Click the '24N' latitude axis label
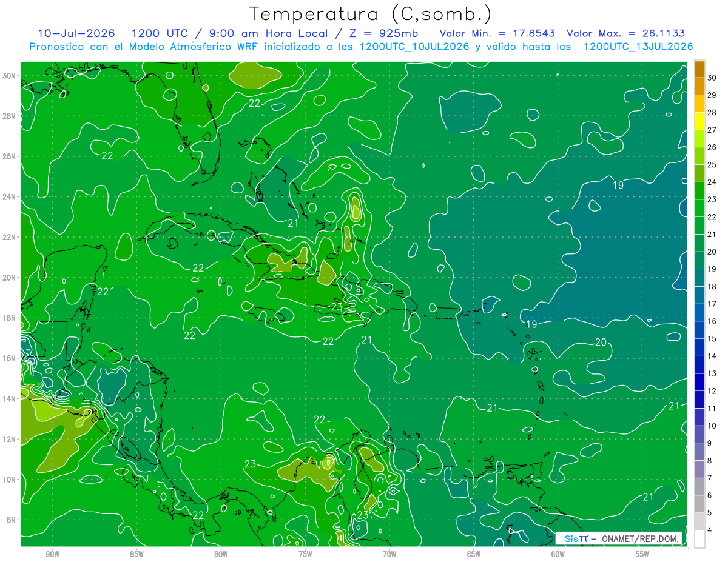728x562 pixels. 10,197
